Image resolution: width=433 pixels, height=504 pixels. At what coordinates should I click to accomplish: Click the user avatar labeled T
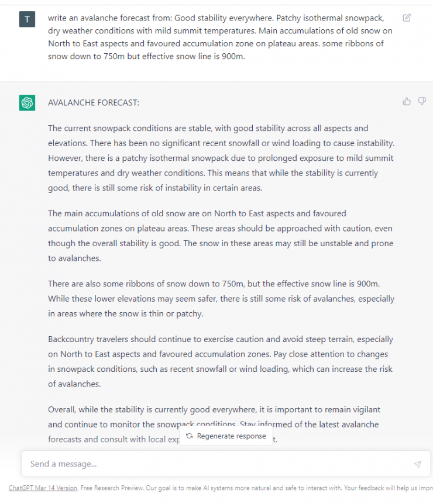(x=27, y=19)
